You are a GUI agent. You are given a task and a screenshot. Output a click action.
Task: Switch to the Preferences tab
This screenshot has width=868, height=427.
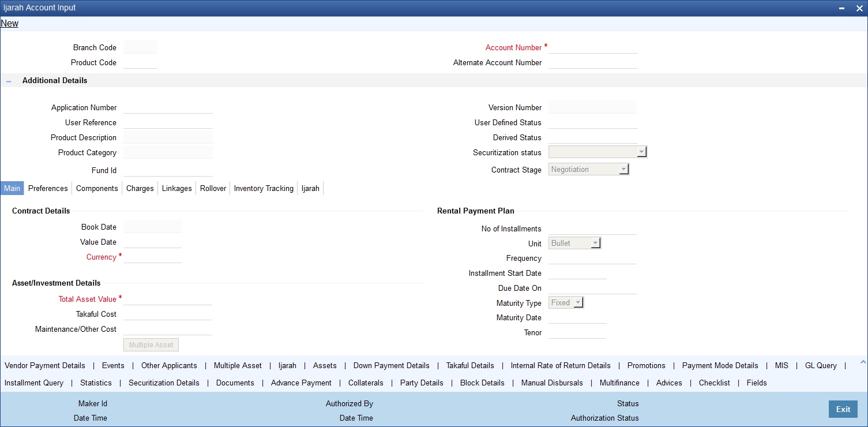[x=48, y=189]
